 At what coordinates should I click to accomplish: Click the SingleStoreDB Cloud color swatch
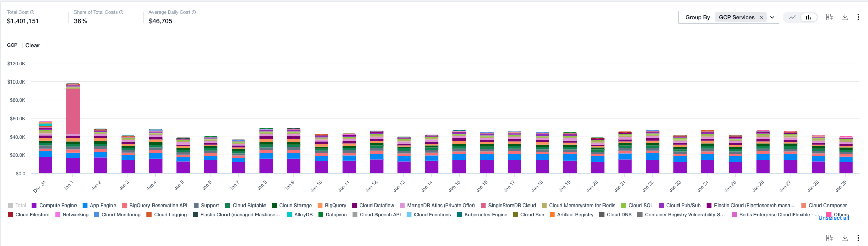pos(483,206)
